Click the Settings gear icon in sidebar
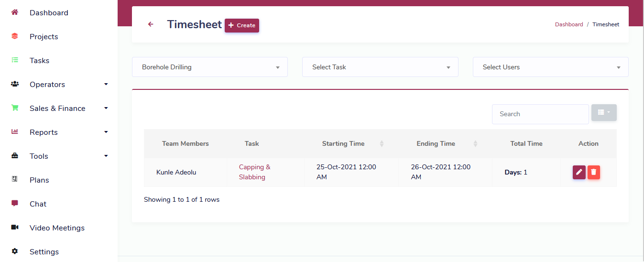Image resolution: width=644 pixels, height=262 pixels. coord(15,251)
